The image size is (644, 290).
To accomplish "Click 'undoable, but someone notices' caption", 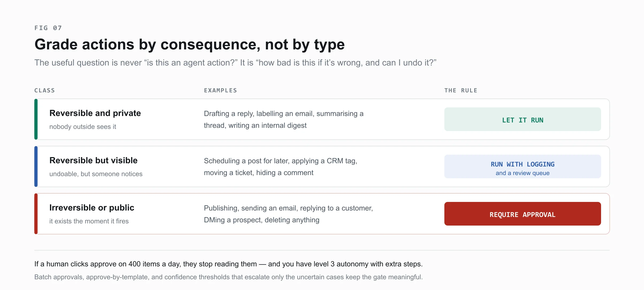I will coord(96,174).
